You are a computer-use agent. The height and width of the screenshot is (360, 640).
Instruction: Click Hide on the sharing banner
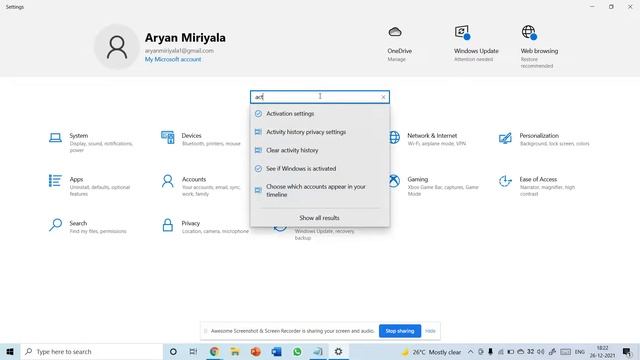pyautogui.click(x=430, y=331)
